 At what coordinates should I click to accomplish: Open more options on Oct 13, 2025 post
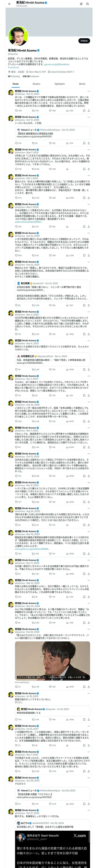point(89,91)
